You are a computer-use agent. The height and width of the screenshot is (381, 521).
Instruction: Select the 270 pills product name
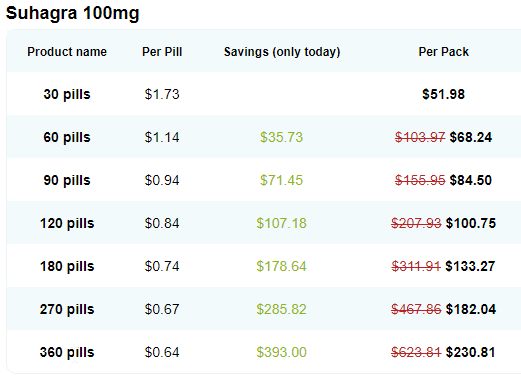click(x=67, y=309)
